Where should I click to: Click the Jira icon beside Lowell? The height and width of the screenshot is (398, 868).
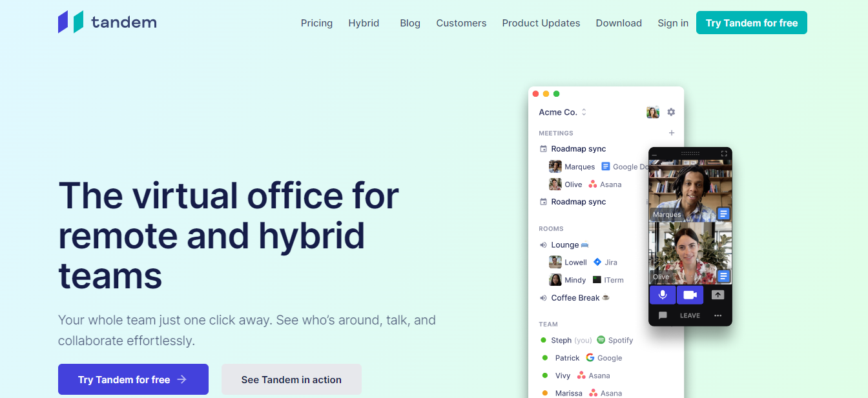pyautogui.click(x=597, y=262)
